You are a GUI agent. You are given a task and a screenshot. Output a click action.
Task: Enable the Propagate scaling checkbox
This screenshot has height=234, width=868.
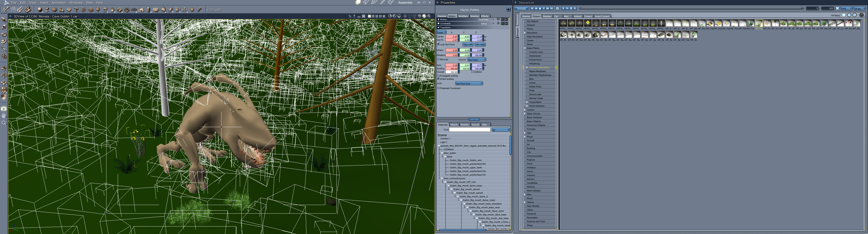coord(438,75)
